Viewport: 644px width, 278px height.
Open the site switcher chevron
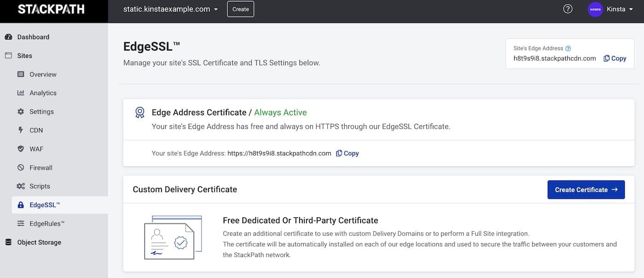[x=216, y=8]
